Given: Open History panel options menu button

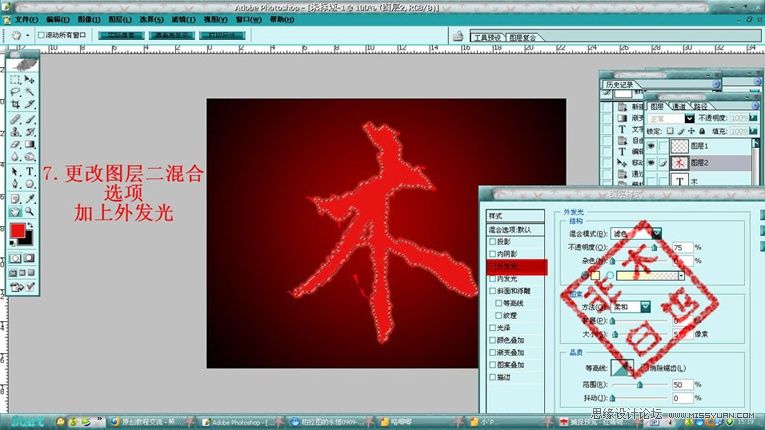Looking at the screenshot, I should 716,84.
